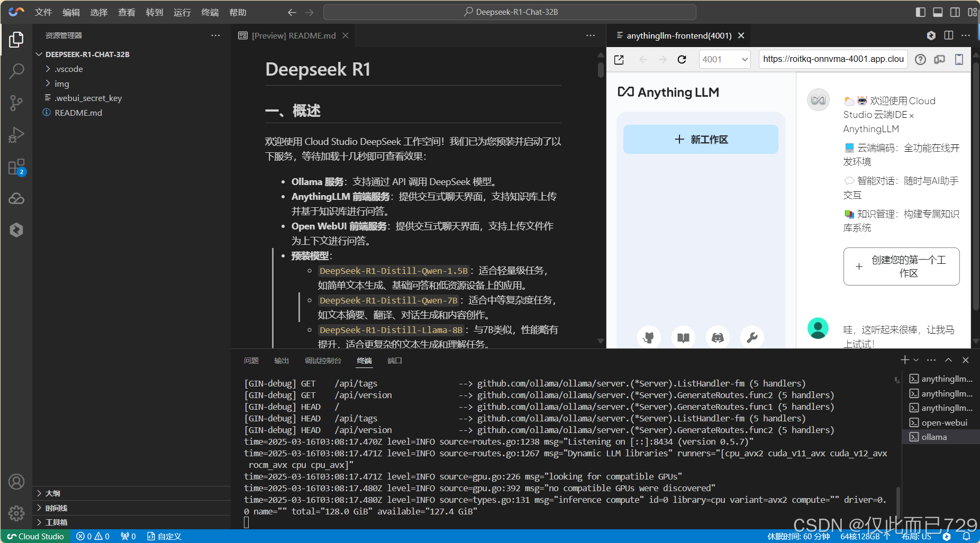Expand the .vscode folder
This screenshot has height=543, width=980.
[x=131, y=69]
